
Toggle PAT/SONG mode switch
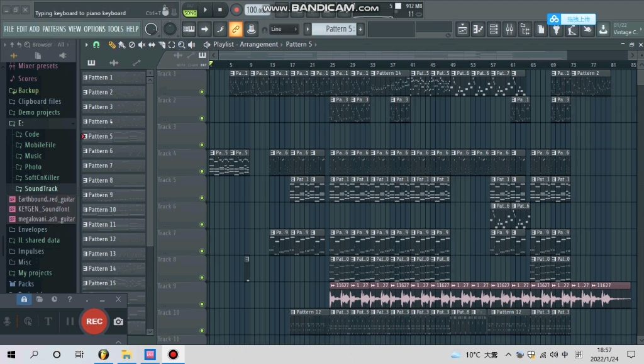tap(190, 10)
